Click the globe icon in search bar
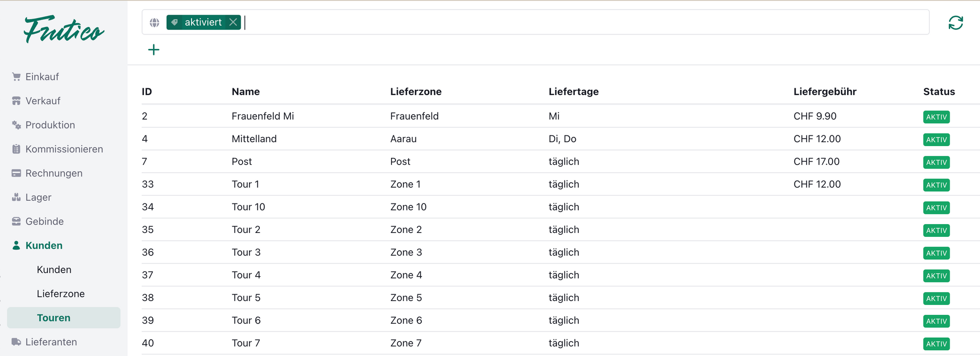 click(x=154, y=23)
